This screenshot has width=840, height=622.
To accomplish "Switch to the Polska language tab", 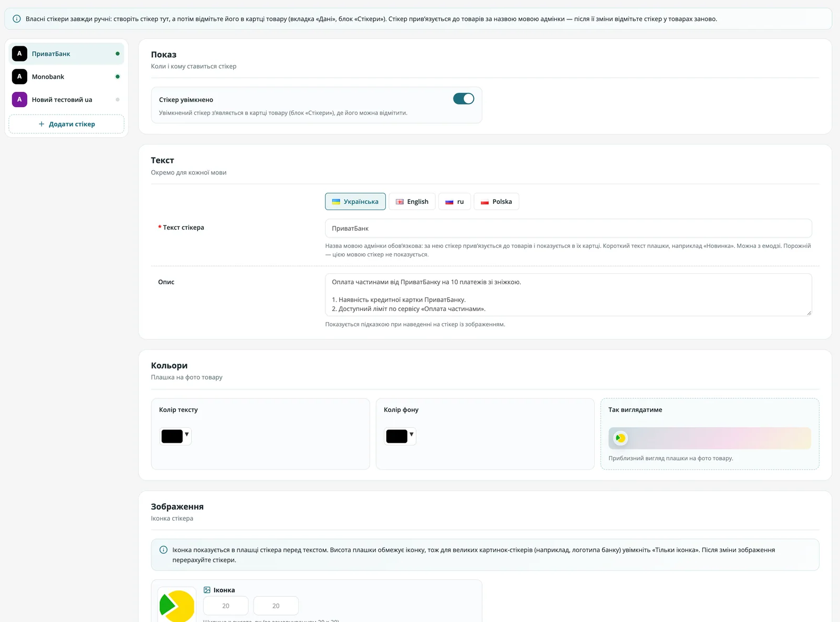I will click(x=496, y=202).
